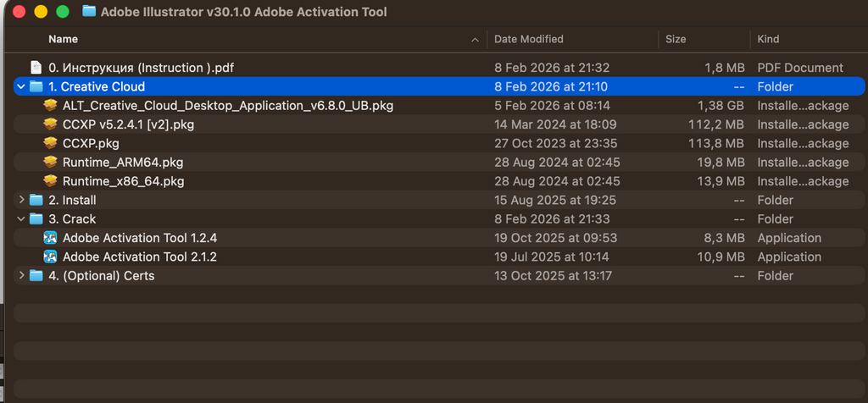Viewport: 868px width, 403px height.
Task: Select the 1. Creative Cloud row name
Action: pos(97,86)
